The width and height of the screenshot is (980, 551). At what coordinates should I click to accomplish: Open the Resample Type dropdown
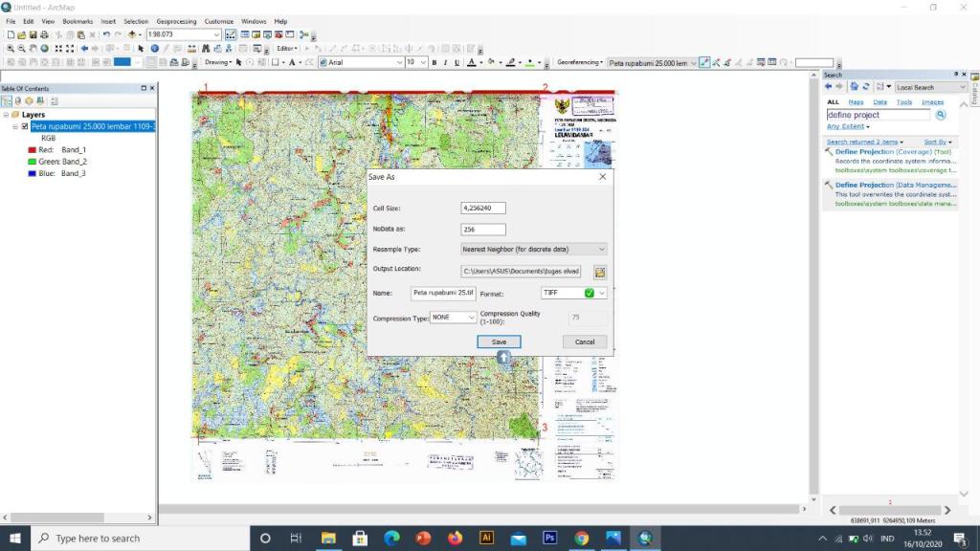tap(533, 250)
